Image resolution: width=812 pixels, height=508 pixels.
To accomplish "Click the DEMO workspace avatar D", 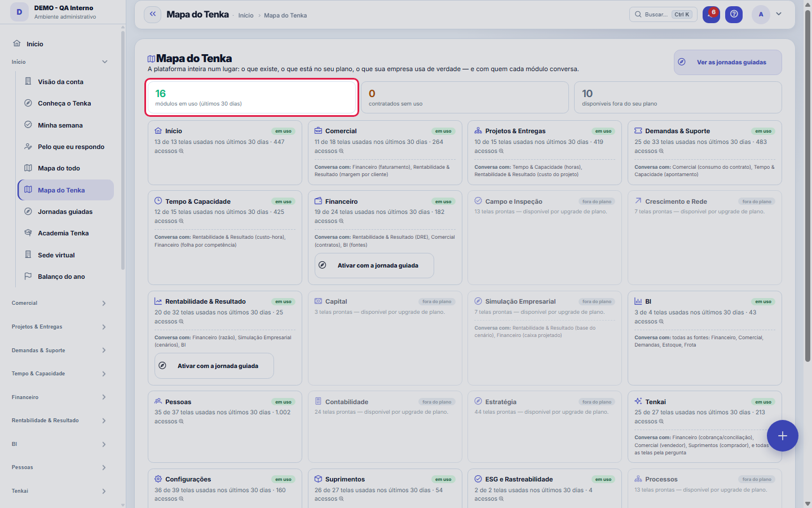I will tap(19, 12).
